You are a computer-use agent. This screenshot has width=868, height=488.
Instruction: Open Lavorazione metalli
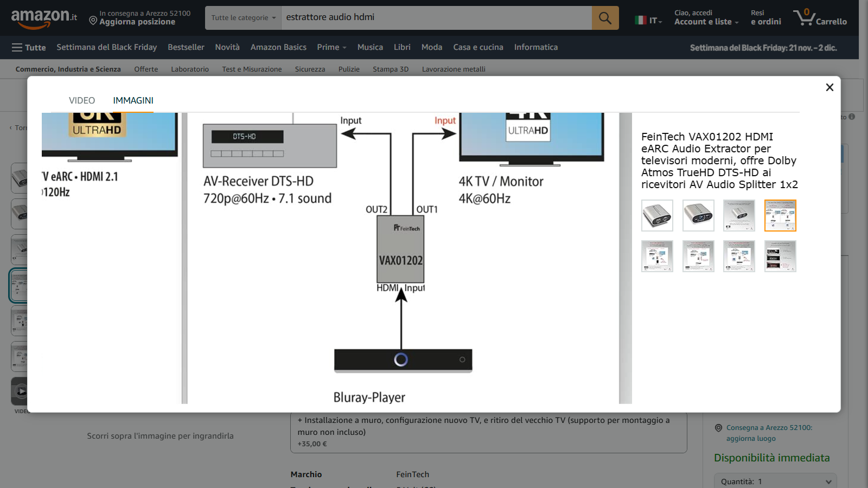[x=454, y=69]
